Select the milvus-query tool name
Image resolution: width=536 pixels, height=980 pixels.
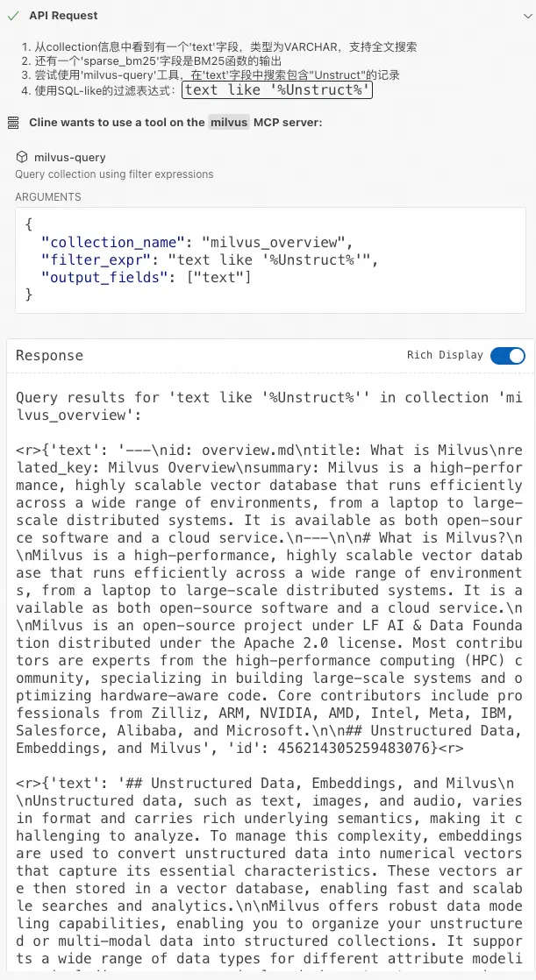pos(70,158)
